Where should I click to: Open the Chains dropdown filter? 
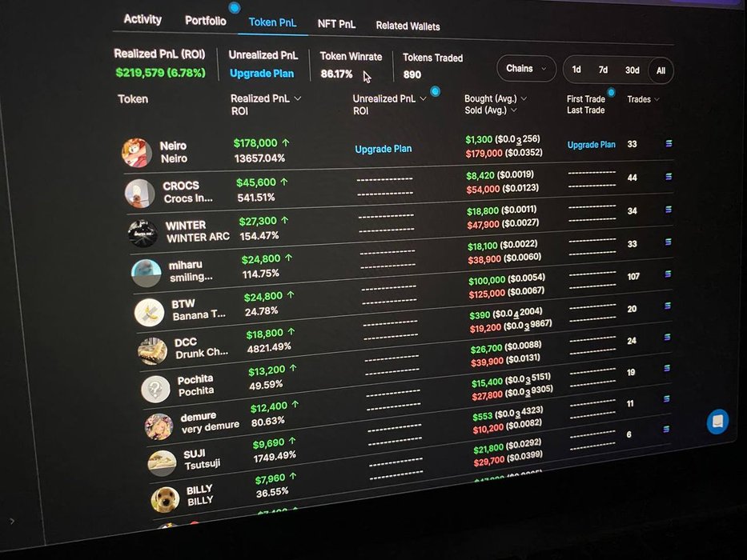coord(526,69)
